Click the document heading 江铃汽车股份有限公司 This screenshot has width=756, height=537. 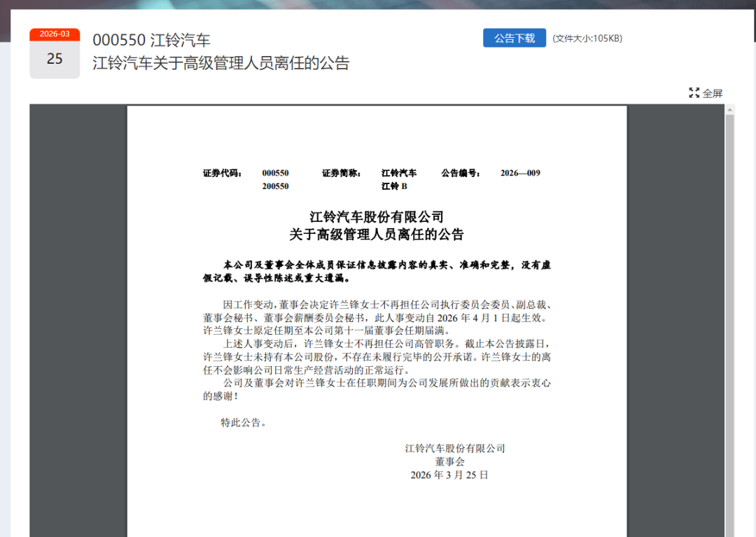pyautogui.click(x=377, y=216)
